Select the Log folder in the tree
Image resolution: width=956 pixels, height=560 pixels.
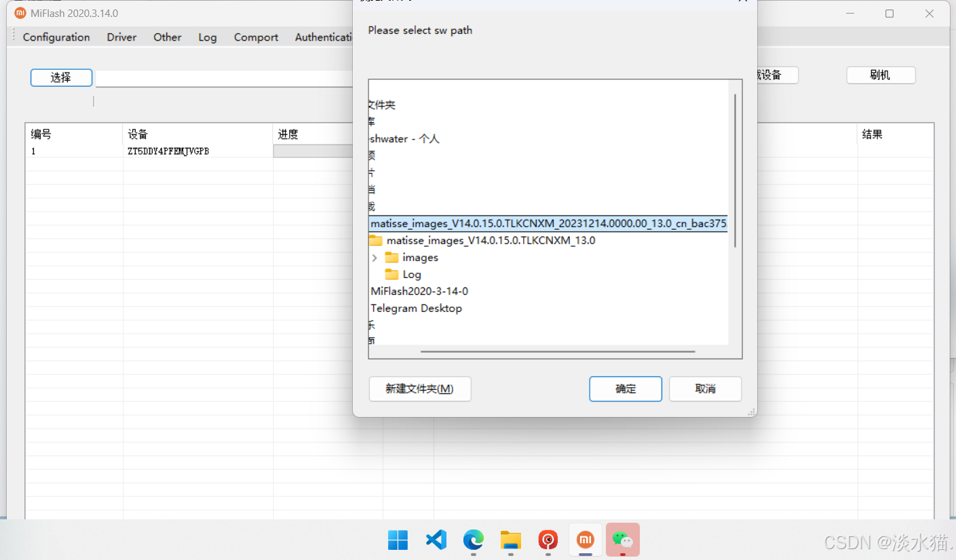[x=412, y=275]
